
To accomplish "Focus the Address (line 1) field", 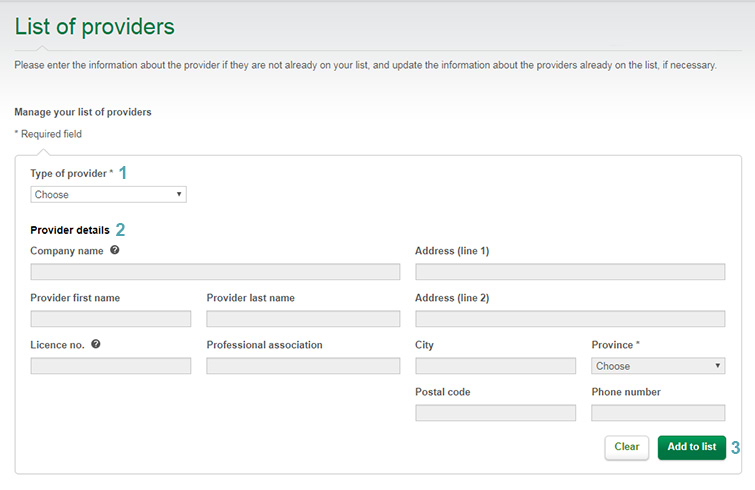I will (570, 271).
